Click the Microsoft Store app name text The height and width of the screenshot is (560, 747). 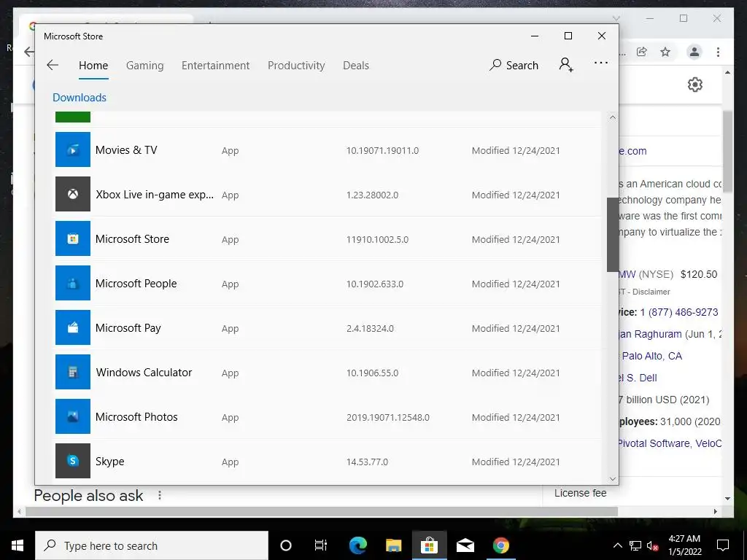pyautogui.click(x=133, y=239)
